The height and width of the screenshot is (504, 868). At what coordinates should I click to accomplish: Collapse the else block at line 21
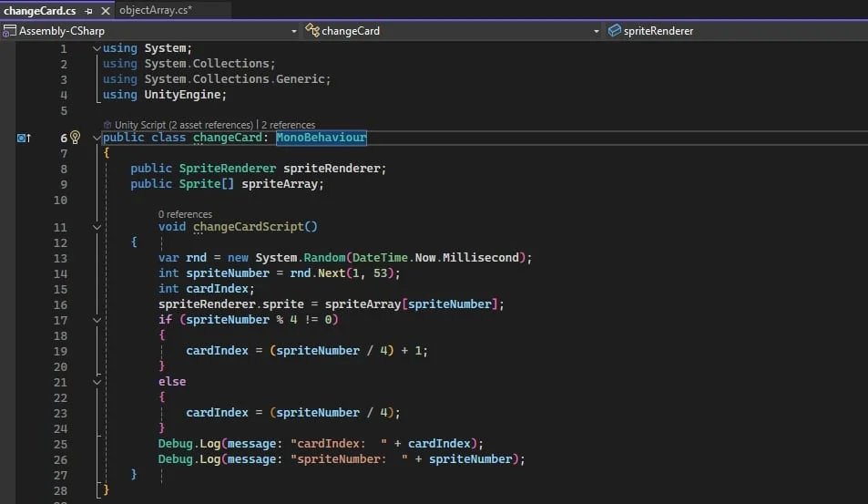tap(97, 382)
